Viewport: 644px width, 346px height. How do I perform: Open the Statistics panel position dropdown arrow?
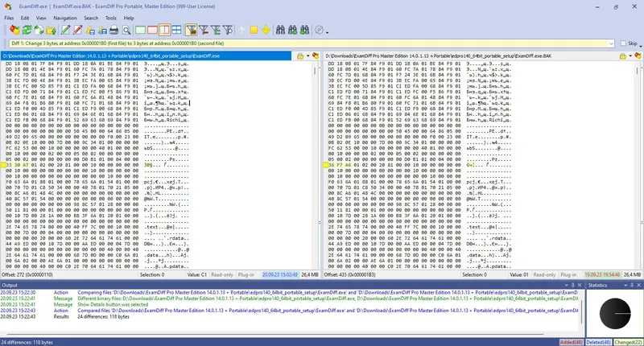[626, 285]
